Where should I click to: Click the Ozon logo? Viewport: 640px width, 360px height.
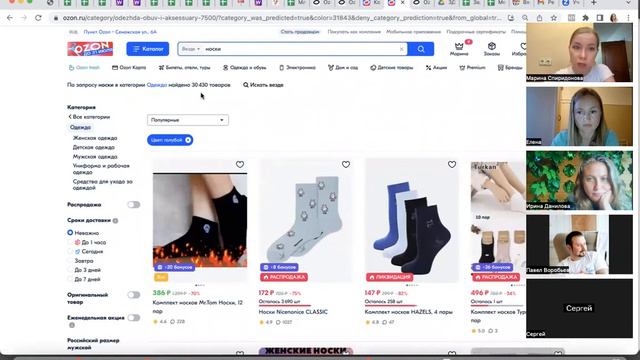tap(90, 49)
